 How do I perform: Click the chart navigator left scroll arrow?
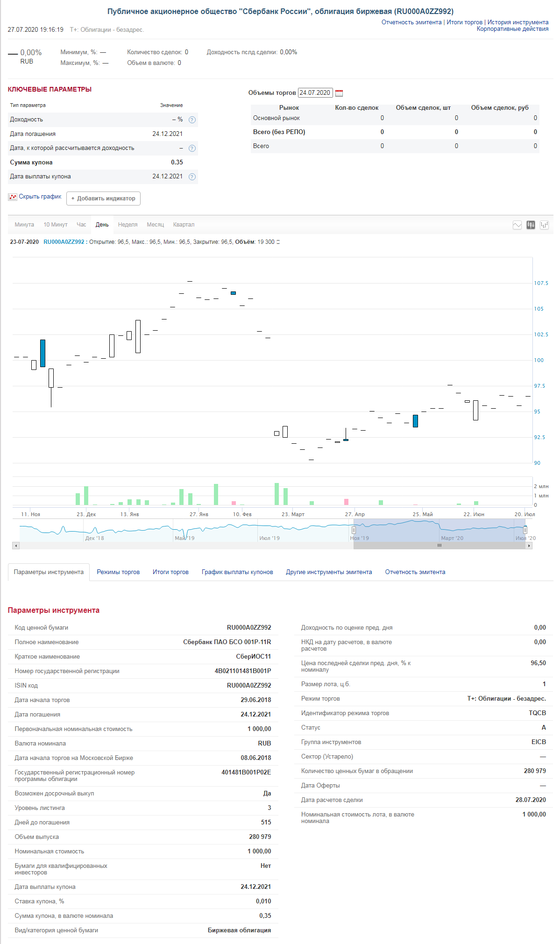(16, 546)
